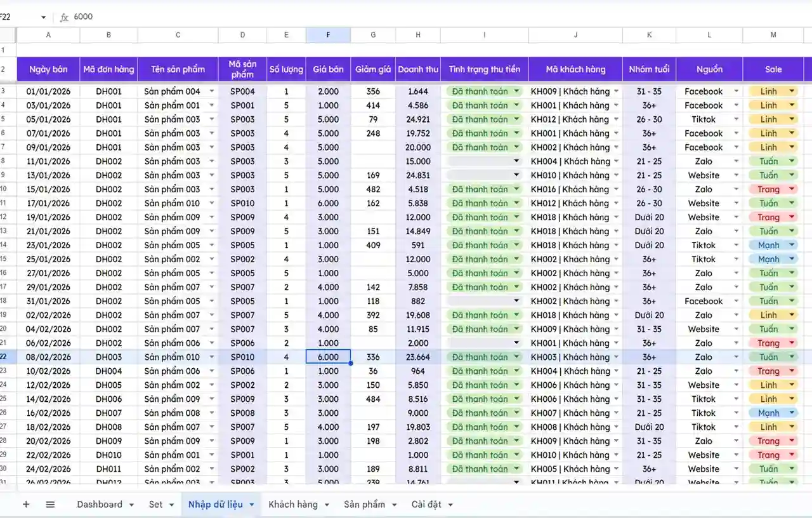
Task: Open the Name box dropdown arrow
Action: [x=43, y=17]
